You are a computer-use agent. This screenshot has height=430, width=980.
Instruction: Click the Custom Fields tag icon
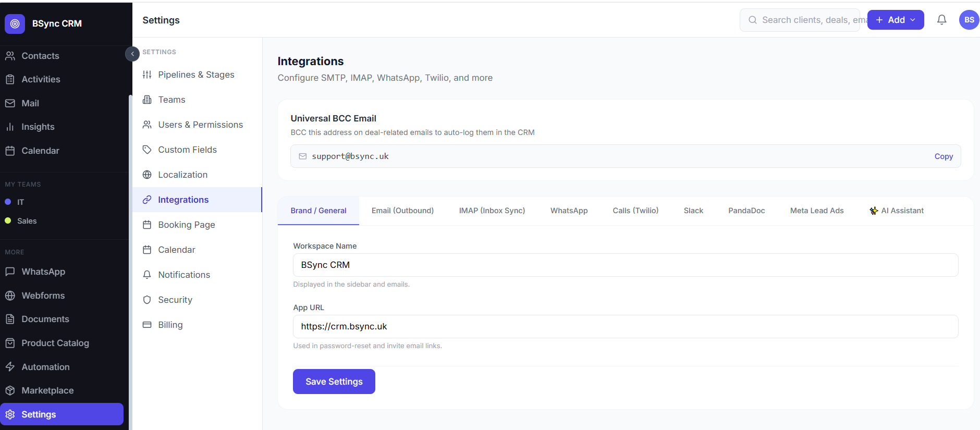point(147,150)
